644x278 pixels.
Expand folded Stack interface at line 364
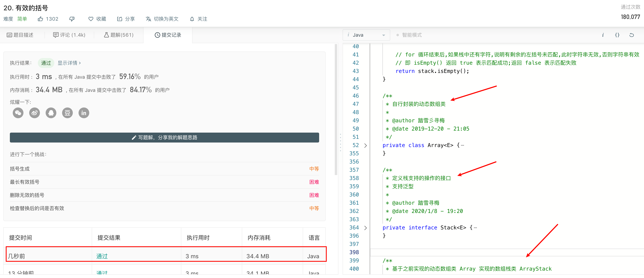[x=366, y=228]
